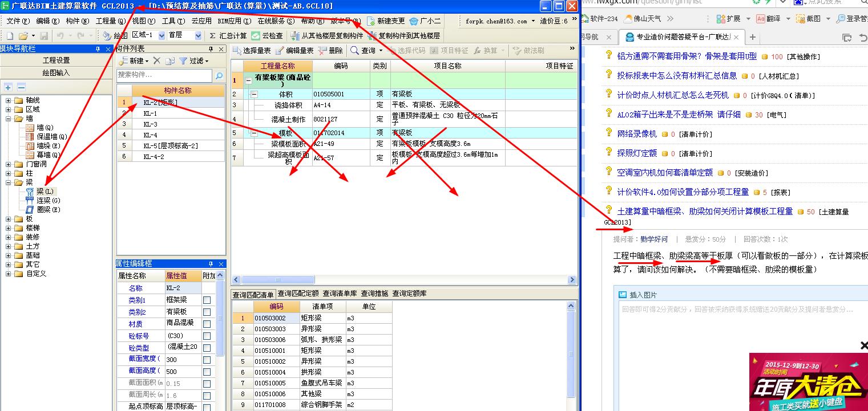
Task: Open question link 网络录像机
Action: point(637,134)
